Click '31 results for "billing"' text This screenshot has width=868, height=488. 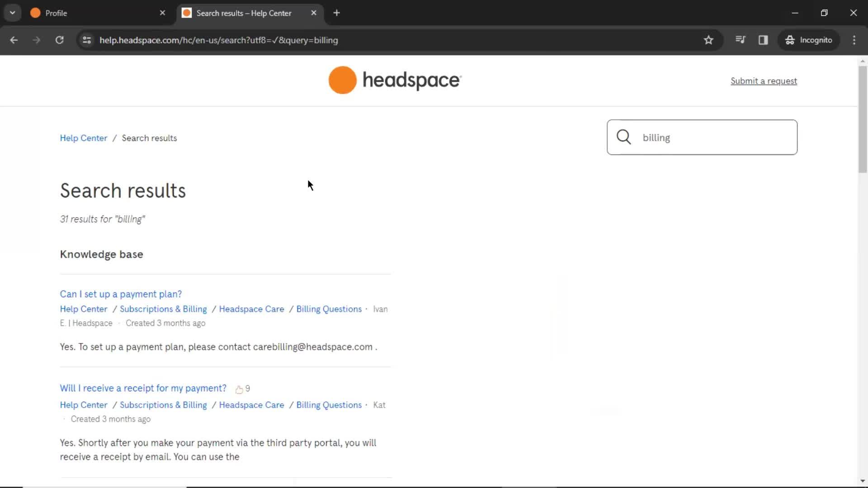(103, 219)
